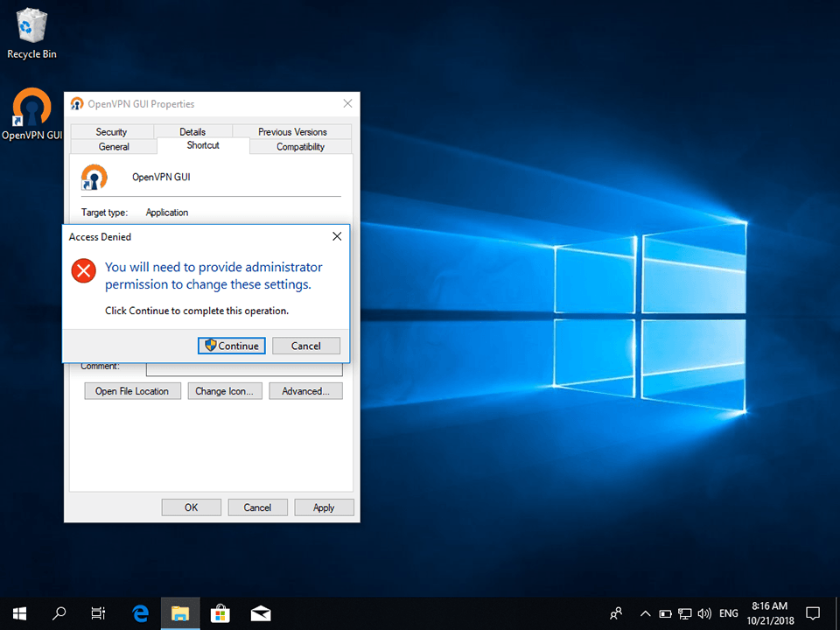Image resolution: width=840 pixels, height=630 pixels.
Task: Switch to the Security tab
Action: click(111, 132)
